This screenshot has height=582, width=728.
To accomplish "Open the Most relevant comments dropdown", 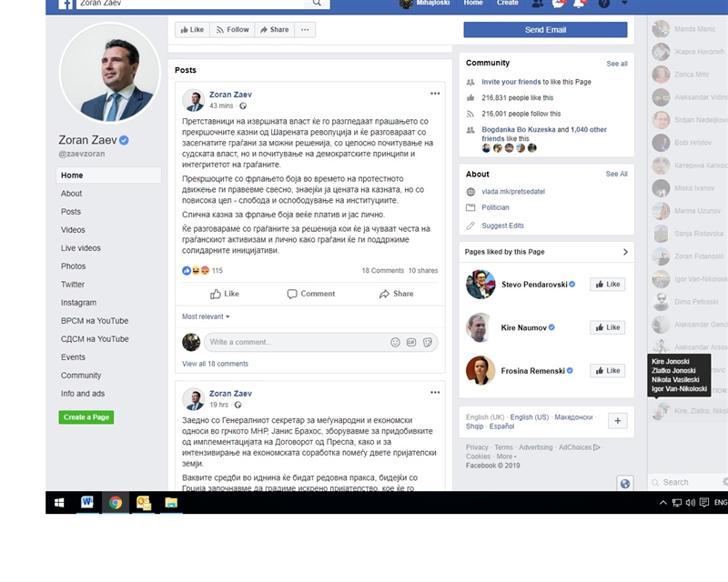I will tap(206, 316).
